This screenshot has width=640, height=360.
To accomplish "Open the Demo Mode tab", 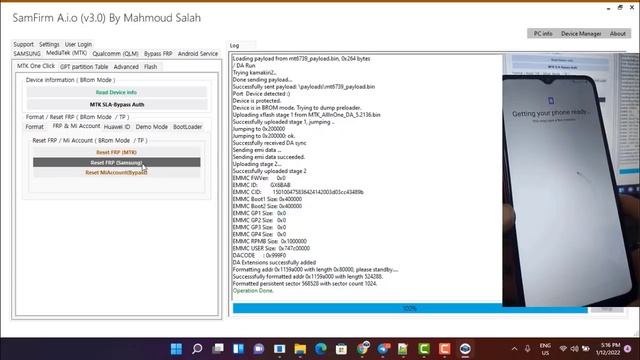I will pos(151,127).
